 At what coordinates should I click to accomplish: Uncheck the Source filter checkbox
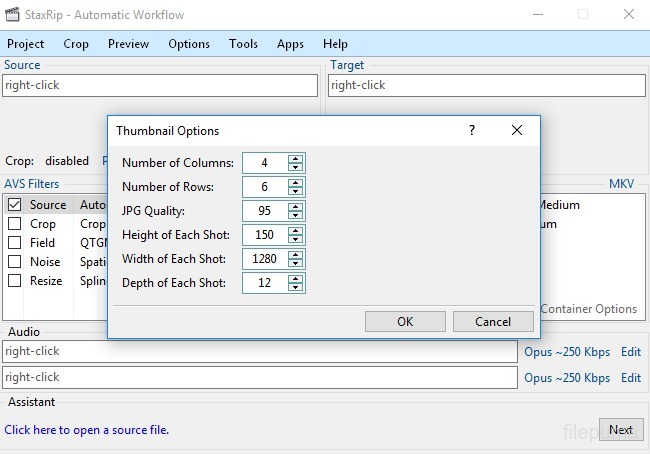(x=15, y=205)
